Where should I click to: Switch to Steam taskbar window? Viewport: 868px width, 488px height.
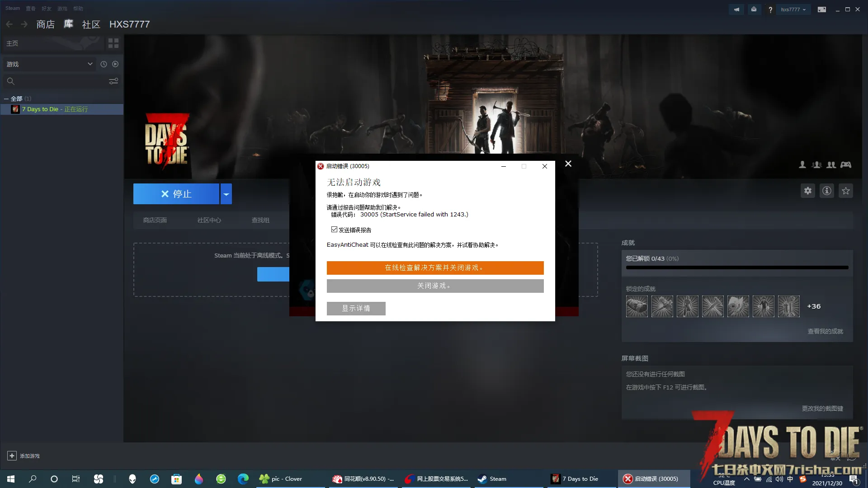point(509,479)
